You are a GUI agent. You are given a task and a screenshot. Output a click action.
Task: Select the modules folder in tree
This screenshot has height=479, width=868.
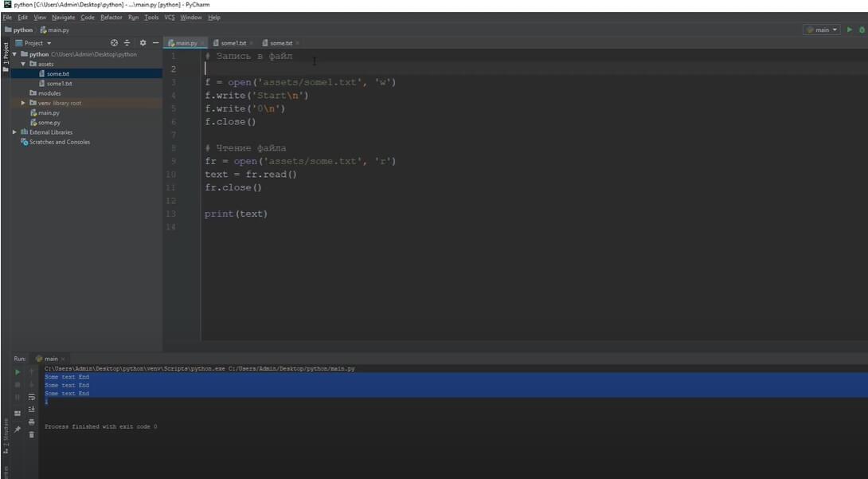click(x=49, y=93)
